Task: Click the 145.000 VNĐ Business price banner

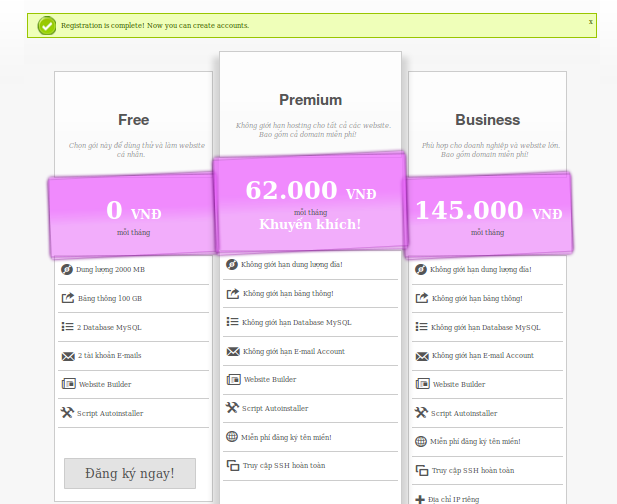Action: pyautogui.click(x=489, y=213)
